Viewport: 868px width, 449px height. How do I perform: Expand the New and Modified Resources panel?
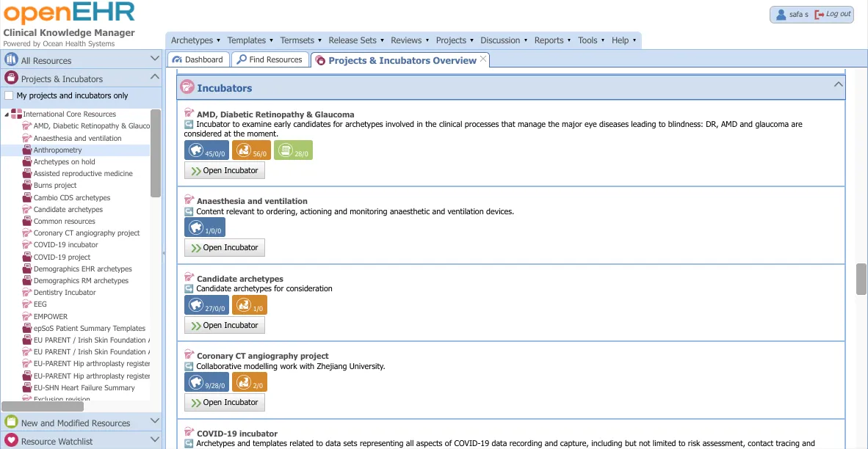click(154, 422)
